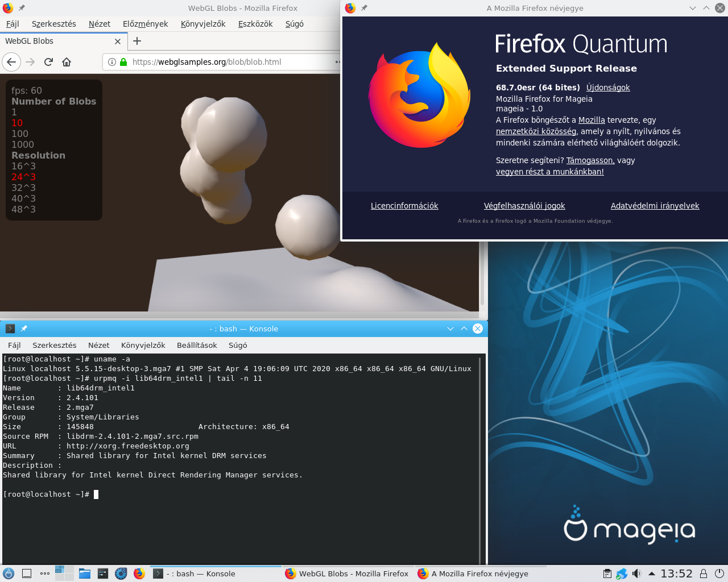
Task: Click the three-dots taskbar widget icon
Action: 45,573
